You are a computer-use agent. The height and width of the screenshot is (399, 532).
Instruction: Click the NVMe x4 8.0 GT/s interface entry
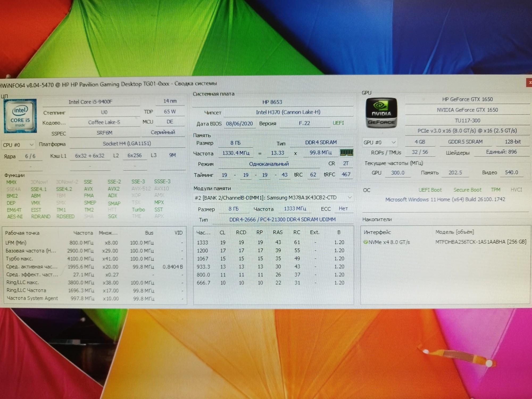(x=389, y=242)
